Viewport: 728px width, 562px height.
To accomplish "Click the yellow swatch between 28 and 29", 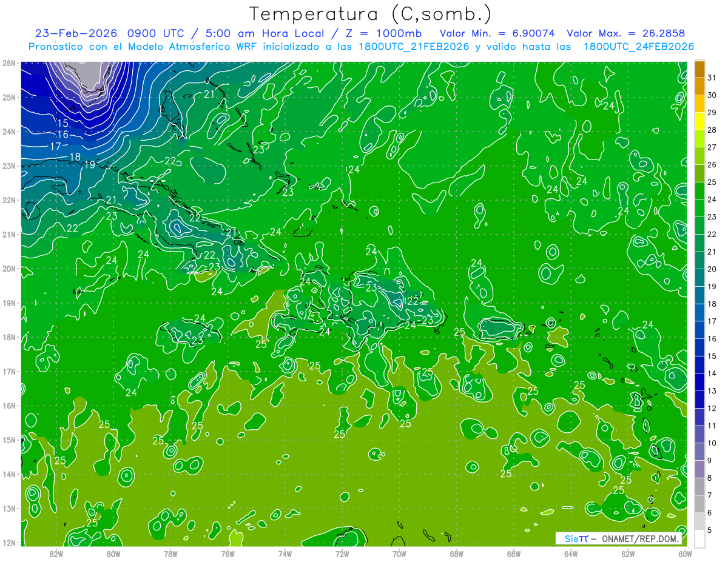I will pyautogui.click(x=699, y=121).
